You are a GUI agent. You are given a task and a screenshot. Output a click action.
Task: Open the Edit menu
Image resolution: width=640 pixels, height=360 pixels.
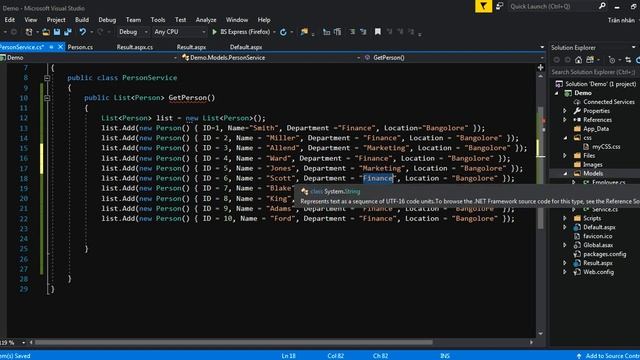(10, 20)
